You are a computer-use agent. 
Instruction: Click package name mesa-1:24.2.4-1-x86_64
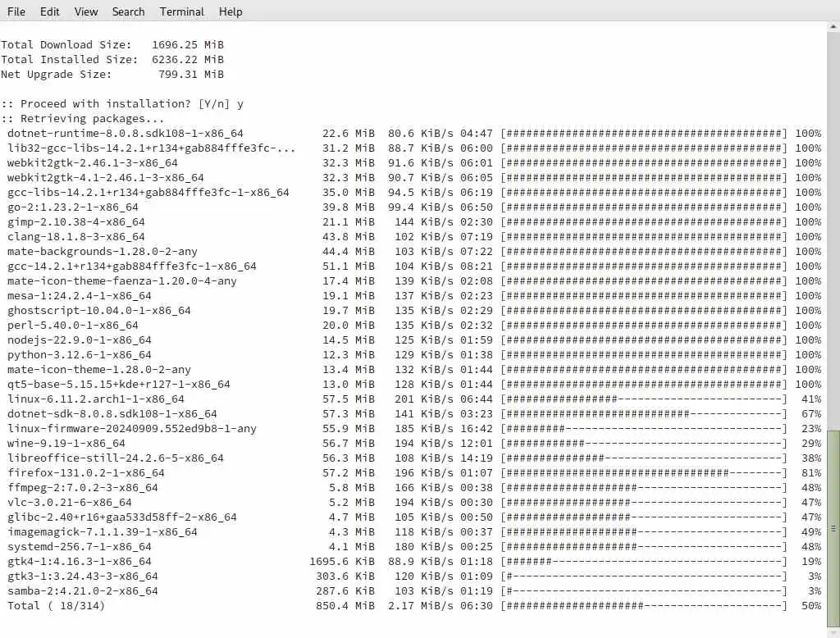[x=80, y=296]
